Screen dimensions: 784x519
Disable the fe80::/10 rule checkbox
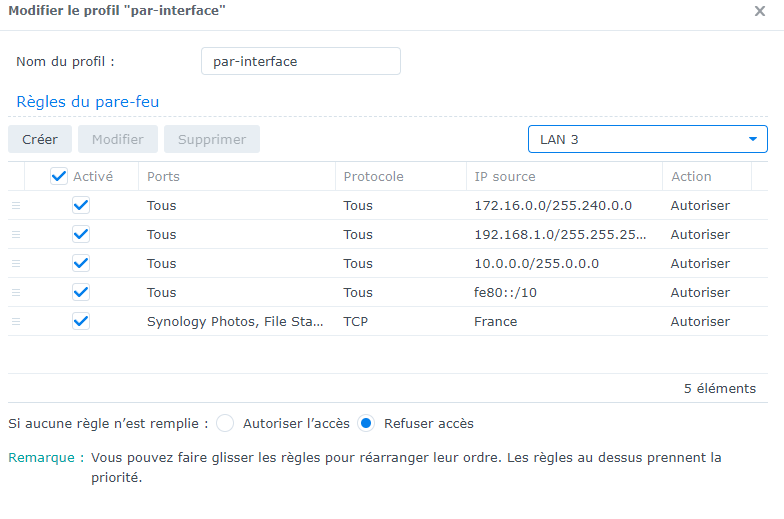click(81, 292)
